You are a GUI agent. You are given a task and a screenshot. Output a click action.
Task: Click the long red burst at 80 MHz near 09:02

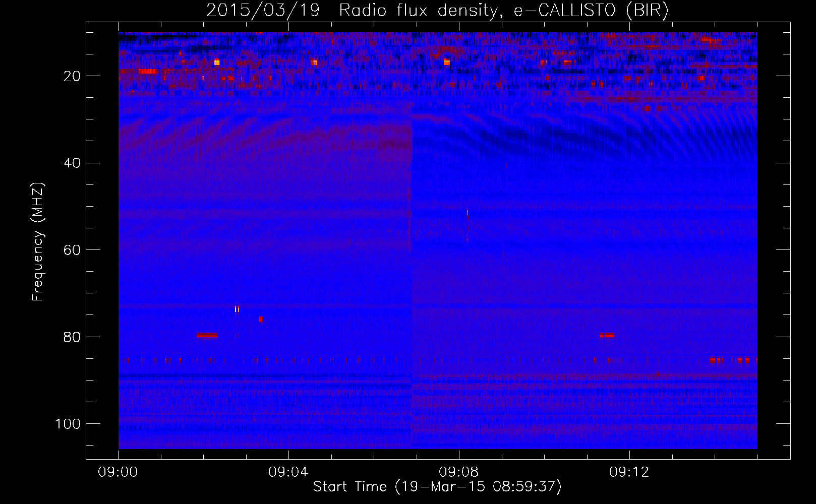[x=207, y=335]
